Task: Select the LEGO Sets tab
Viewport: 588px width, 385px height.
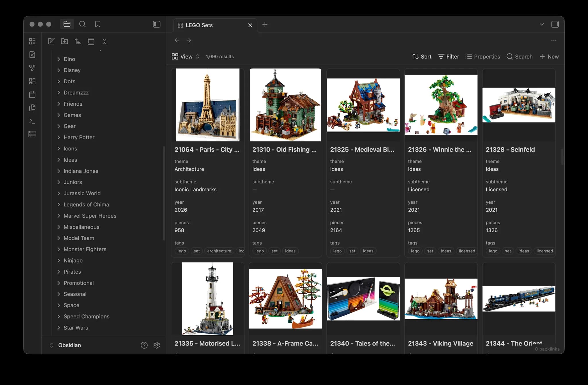Action: pyautogui.click(x=215, y=25)
